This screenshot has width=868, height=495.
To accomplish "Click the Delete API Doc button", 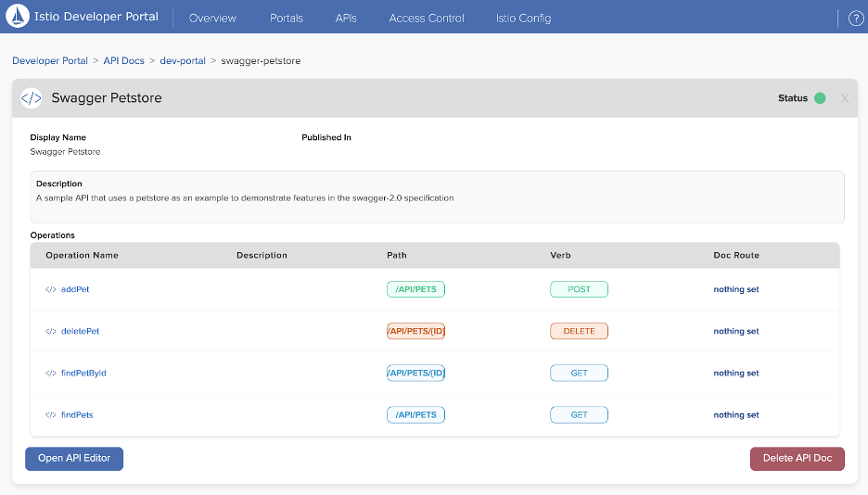I will click(798, 459).
